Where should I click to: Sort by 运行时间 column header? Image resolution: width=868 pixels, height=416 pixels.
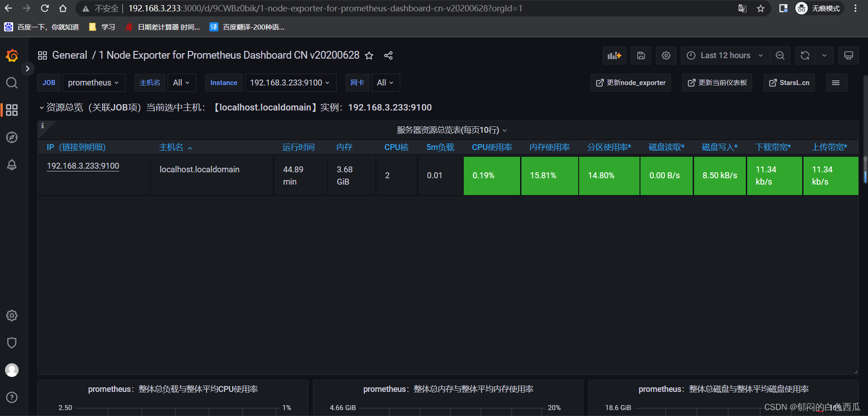[298, 147]
